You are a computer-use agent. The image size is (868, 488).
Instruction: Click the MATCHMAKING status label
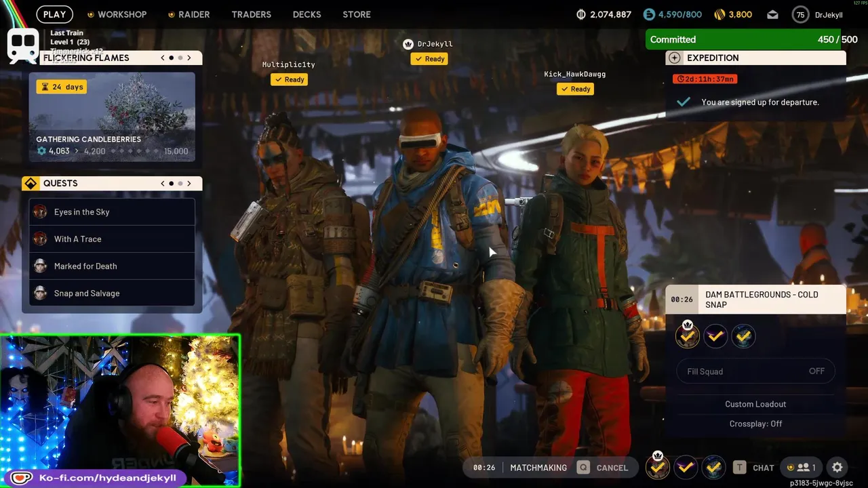[x=538, y=468]
